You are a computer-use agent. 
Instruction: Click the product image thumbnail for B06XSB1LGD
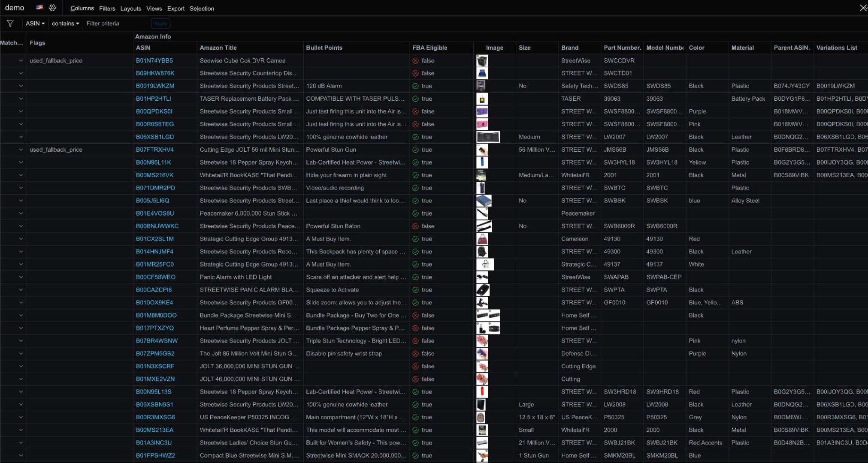pos(489,137)
